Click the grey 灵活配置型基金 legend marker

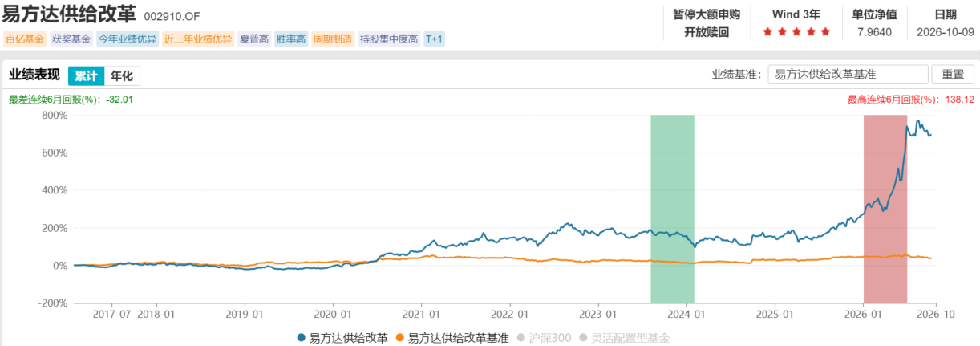[x=583, y=338]
